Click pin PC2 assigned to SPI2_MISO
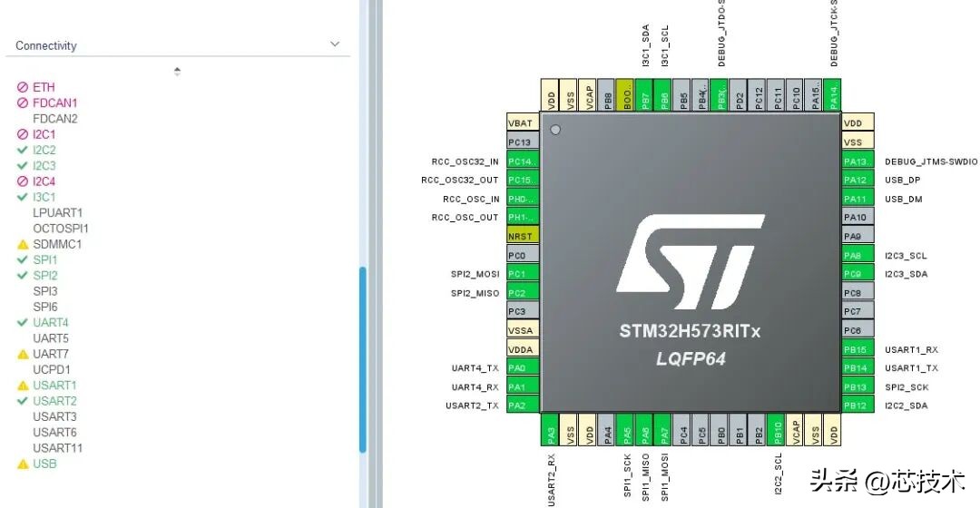This screenshot has height=508, width=980. tap(523, 292)
